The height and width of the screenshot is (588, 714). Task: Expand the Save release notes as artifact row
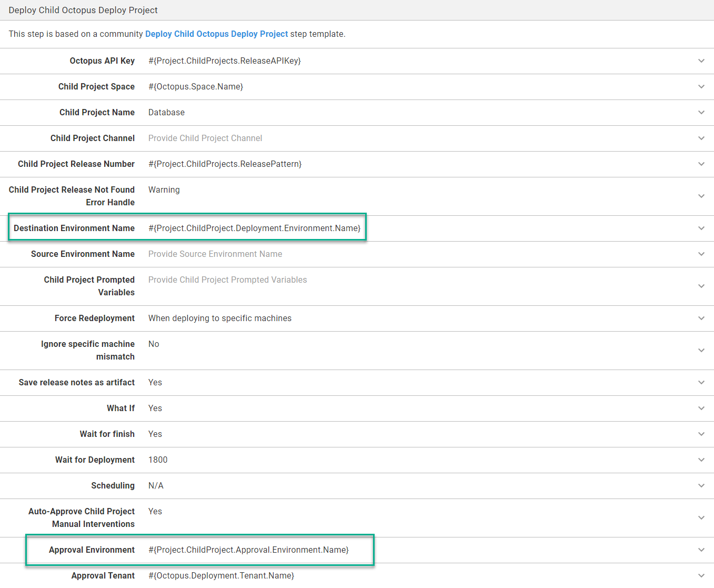701,382
